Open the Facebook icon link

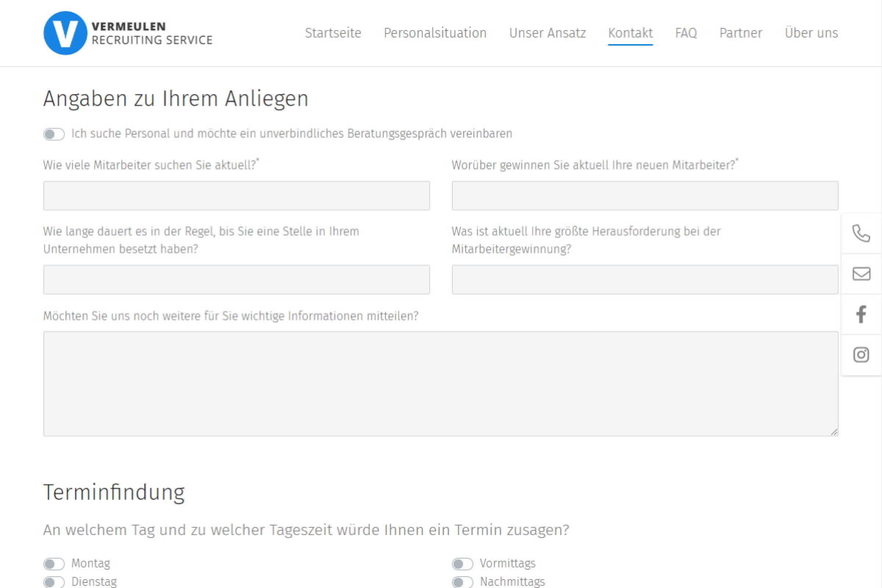[861, 314]
